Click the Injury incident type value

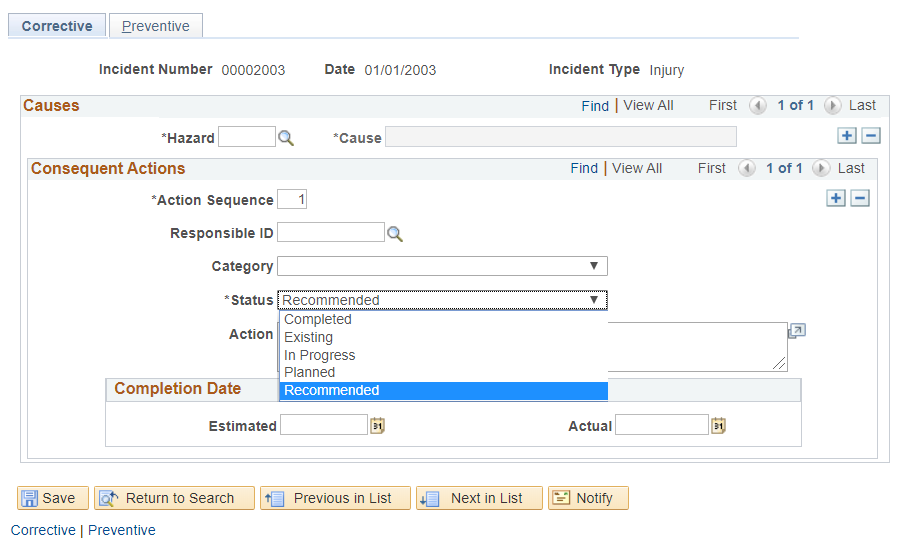[x=666, y=70]
